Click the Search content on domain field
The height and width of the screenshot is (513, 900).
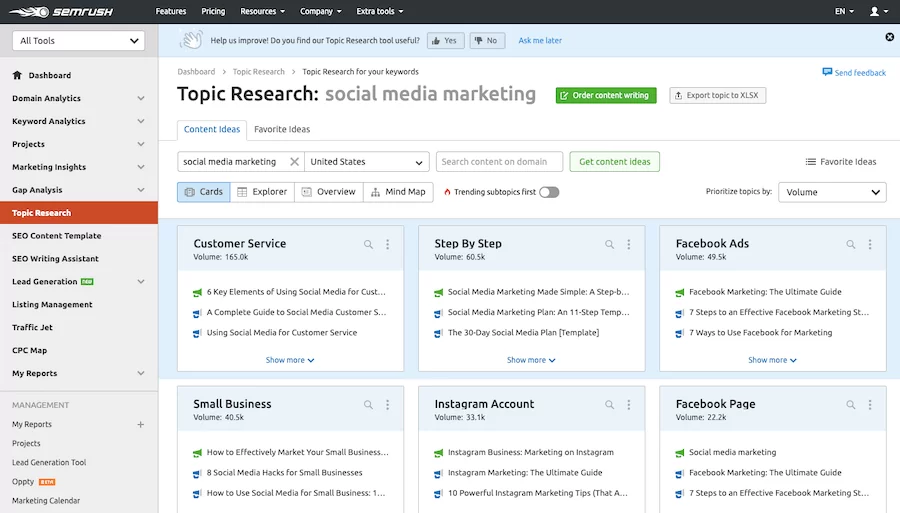pos(499,162)
